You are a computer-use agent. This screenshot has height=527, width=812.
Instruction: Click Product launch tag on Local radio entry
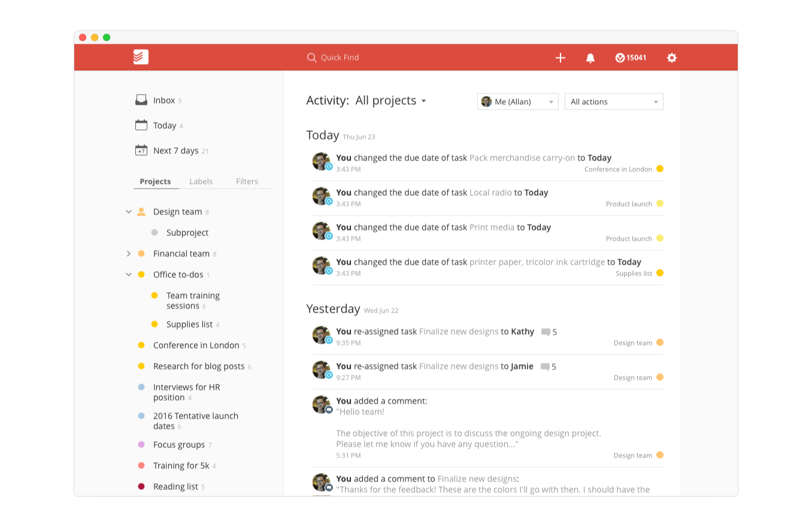(x=629, y=204)
